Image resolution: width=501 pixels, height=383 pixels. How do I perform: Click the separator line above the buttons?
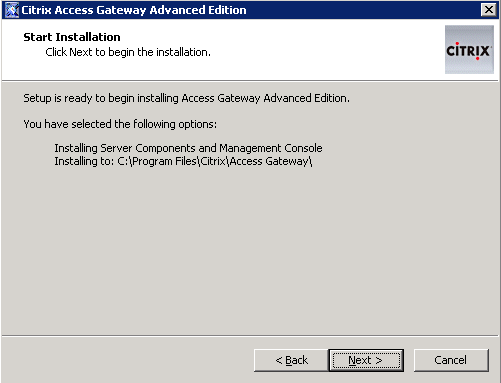[x=250, y=335]
